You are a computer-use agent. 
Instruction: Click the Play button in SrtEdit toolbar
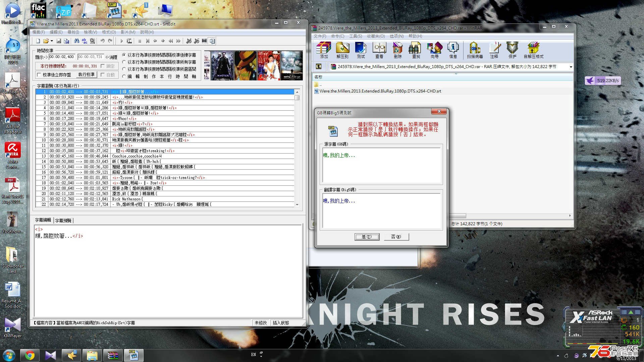(x=121, y=41)
